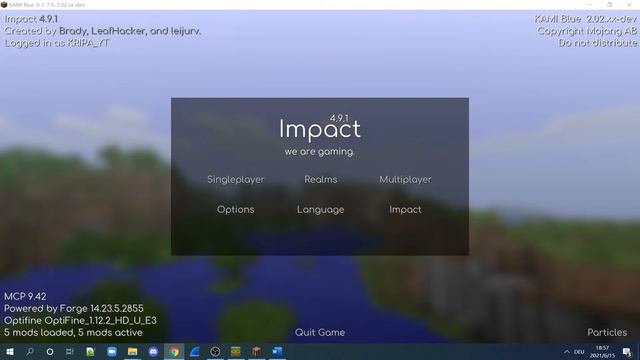Switch to the Minecraft crafting-table taskbar icon
Viewport: 640px width, 360px height.
(256, 351)
